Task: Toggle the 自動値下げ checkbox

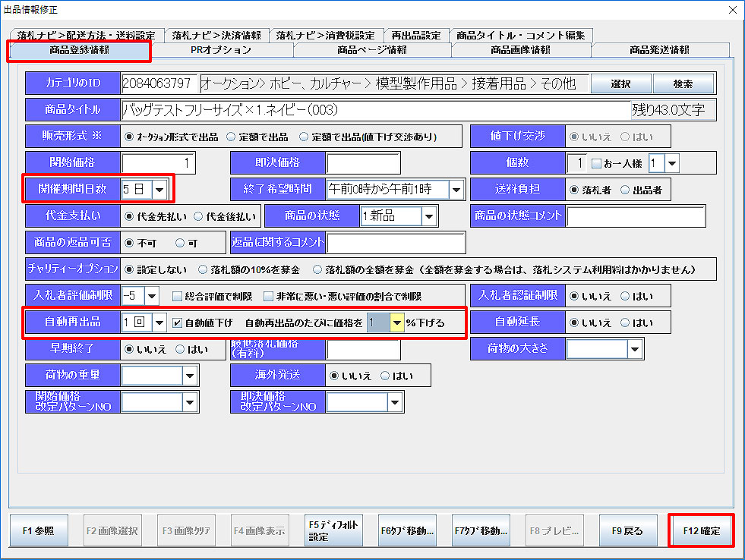Action: (177, 322)
